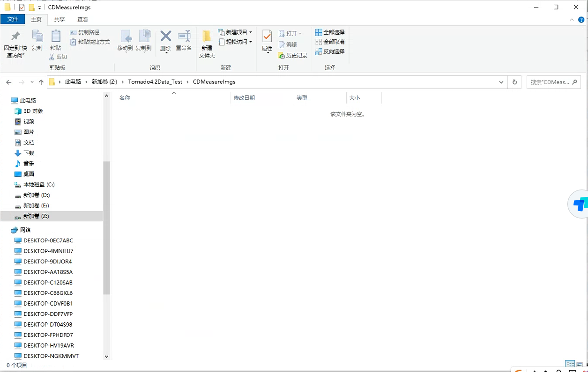Collapse the ribbon with the chevron
This screenshot has height=372, width=588.
(572, 20)
